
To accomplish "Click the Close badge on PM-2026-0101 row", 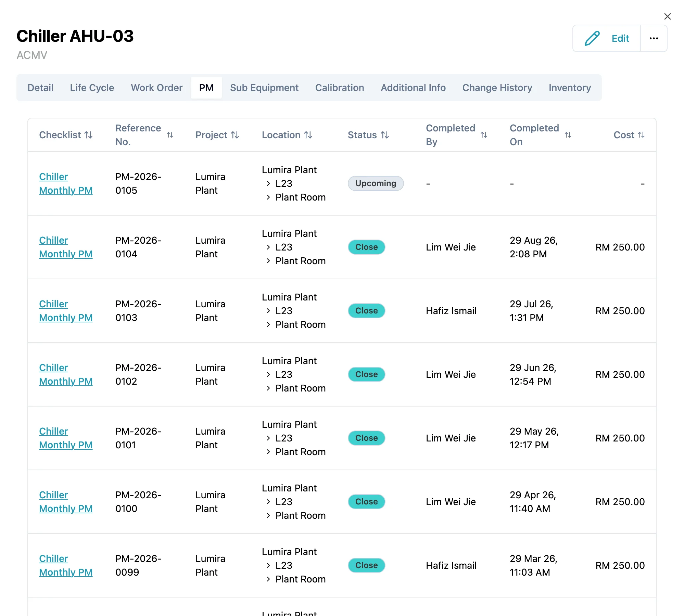I will [x=366, y=438].
